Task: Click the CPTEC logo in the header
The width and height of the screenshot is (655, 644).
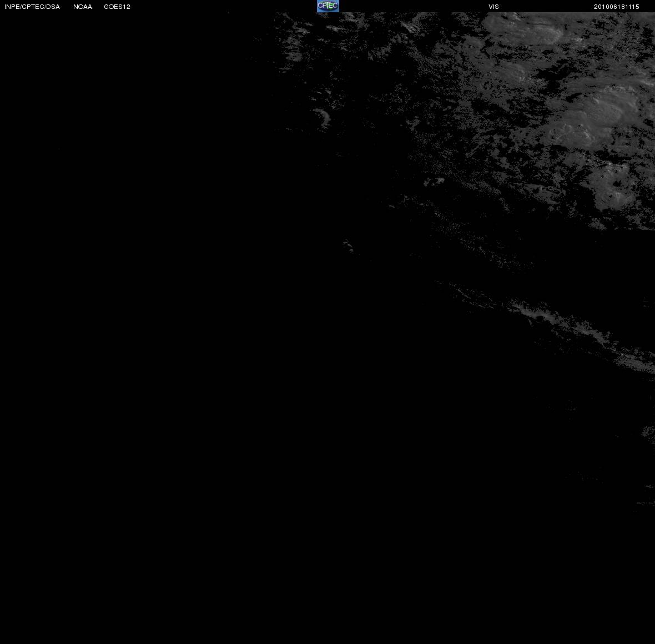Action: point(327,6)
